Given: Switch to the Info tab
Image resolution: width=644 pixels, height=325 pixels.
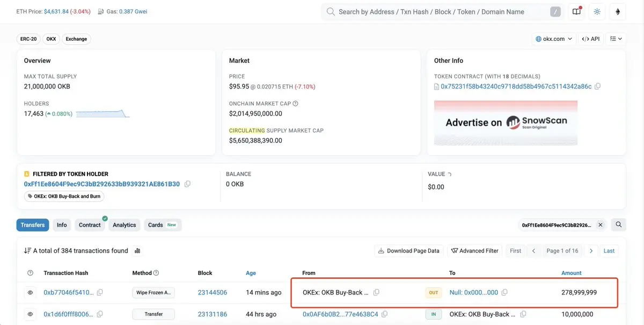Looking at the screenshot, I should (x=62, y=225).
